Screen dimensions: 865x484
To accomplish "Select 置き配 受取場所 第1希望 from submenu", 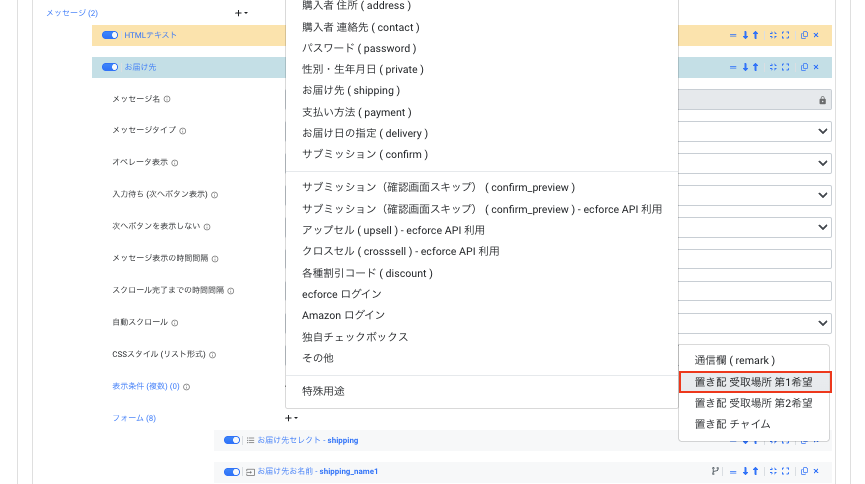I will [x=753, y=382].
